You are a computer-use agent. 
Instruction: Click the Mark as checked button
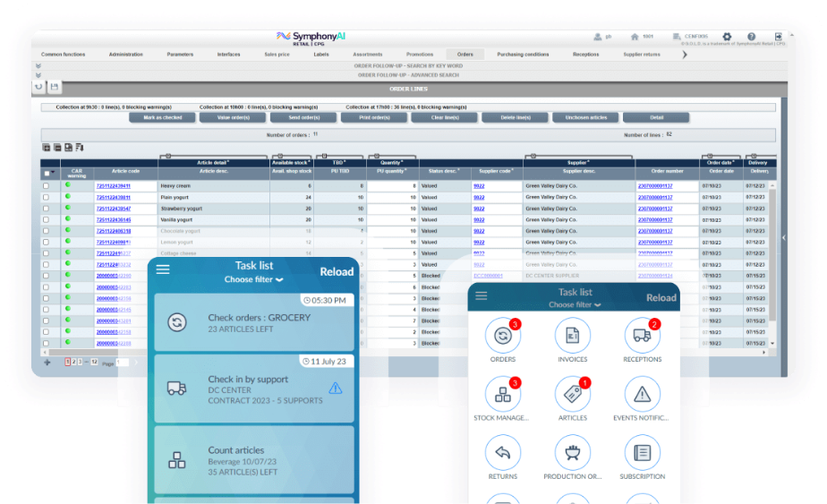pyautogui.click(x=162, y=118)
